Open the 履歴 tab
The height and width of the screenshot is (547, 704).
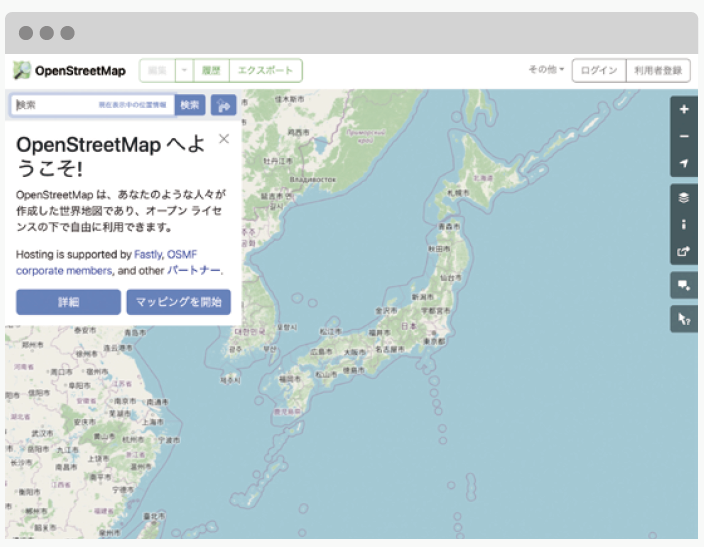[211, 71]
